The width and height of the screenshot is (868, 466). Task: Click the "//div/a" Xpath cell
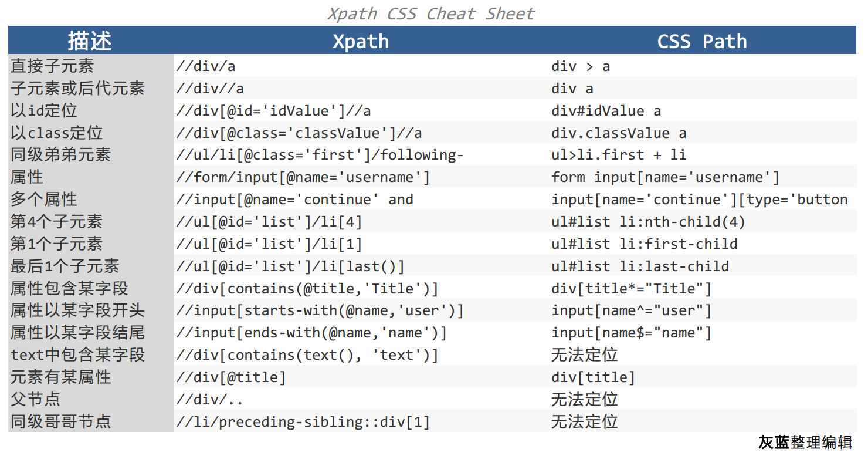206,66
